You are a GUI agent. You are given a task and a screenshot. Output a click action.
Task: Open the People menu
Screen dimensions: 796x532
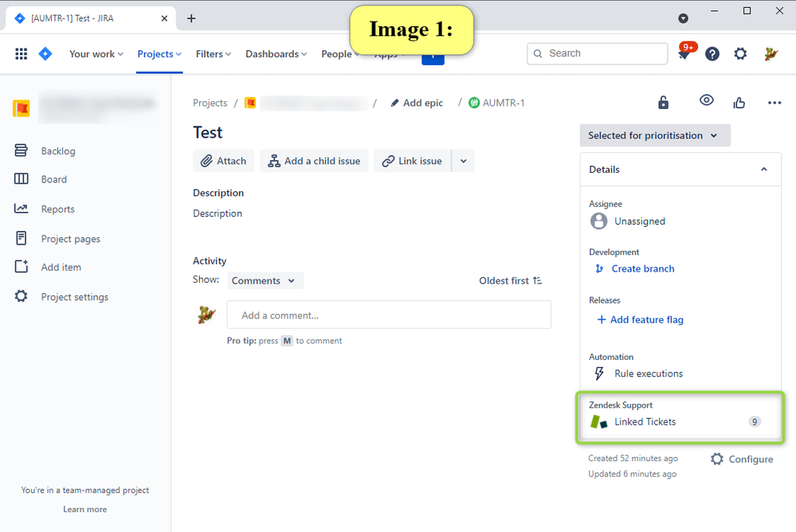340,54
